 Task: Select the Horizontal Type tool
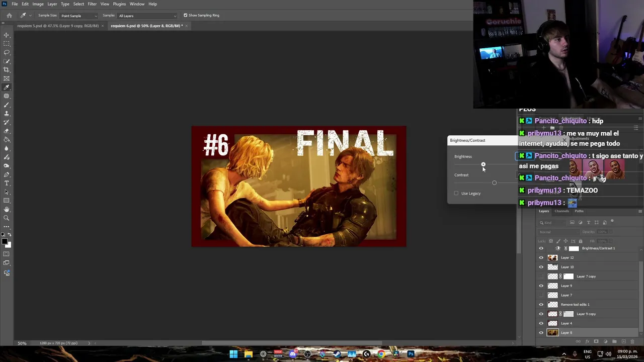coord(7,183)
